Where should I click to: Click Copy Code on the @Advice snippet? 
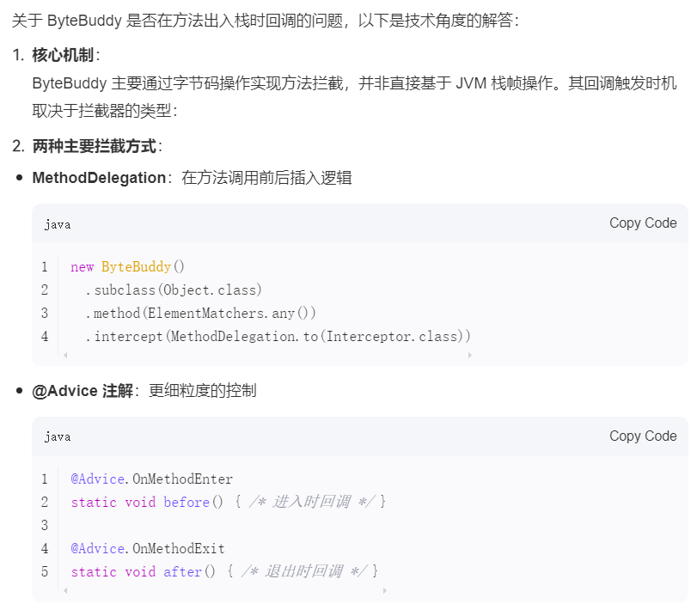click(643, 436)
